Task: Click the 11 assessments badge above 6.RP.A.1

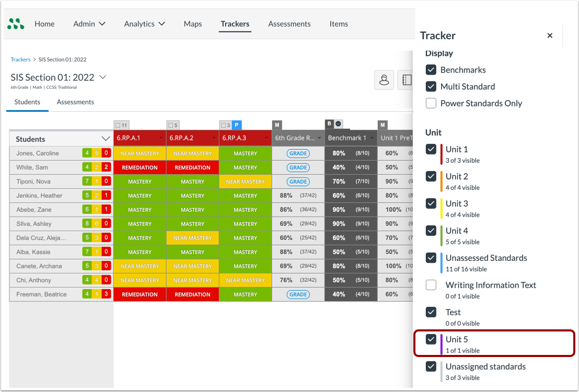Action: [x=121, y=125]
